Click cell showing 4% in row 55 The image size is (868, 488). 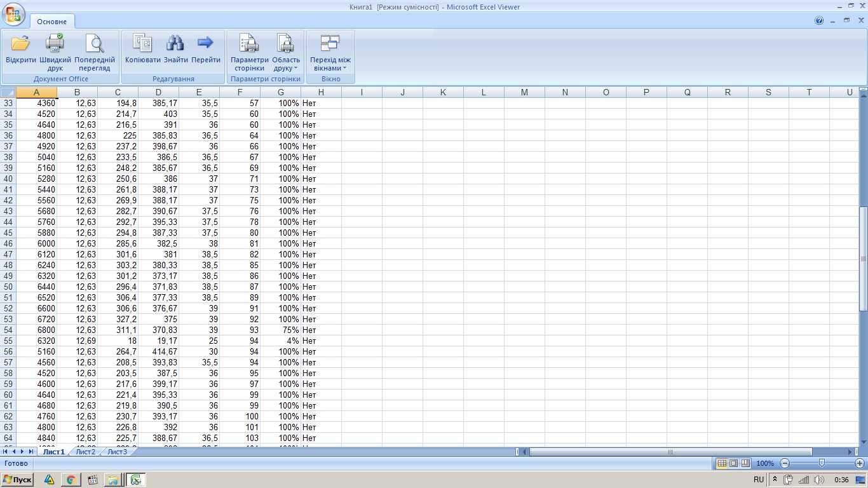[280, 341]
